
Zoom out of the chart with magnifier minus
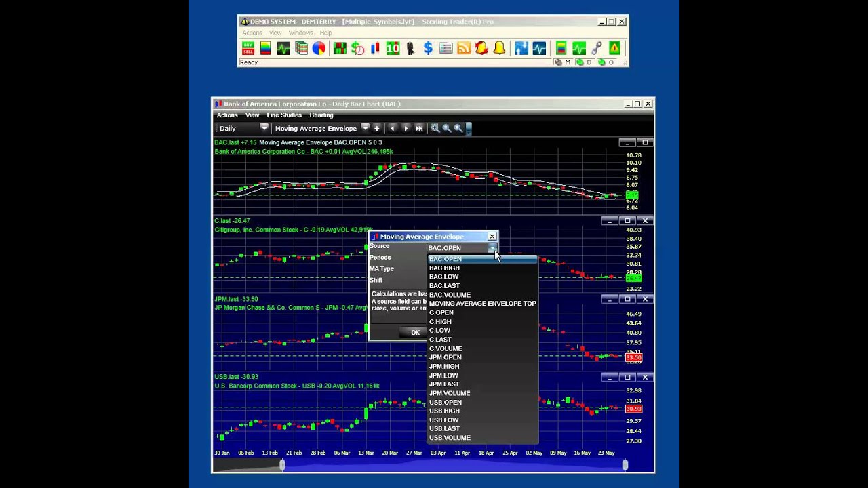tap(458, 128)
